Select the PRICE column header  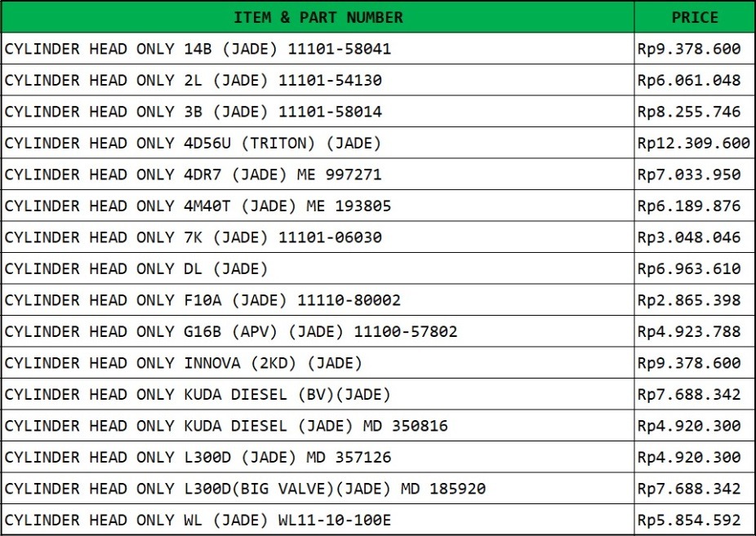(694, 17)
